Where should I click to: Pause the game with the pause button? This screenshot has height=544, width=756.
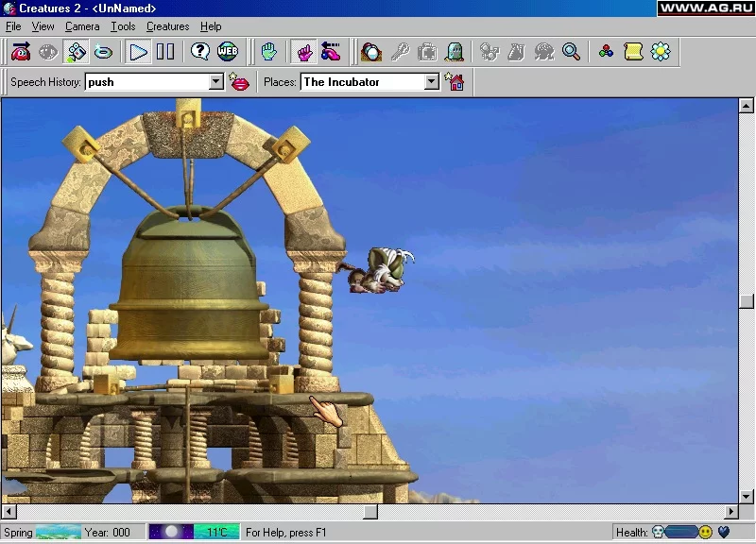[x=165, y=52]
